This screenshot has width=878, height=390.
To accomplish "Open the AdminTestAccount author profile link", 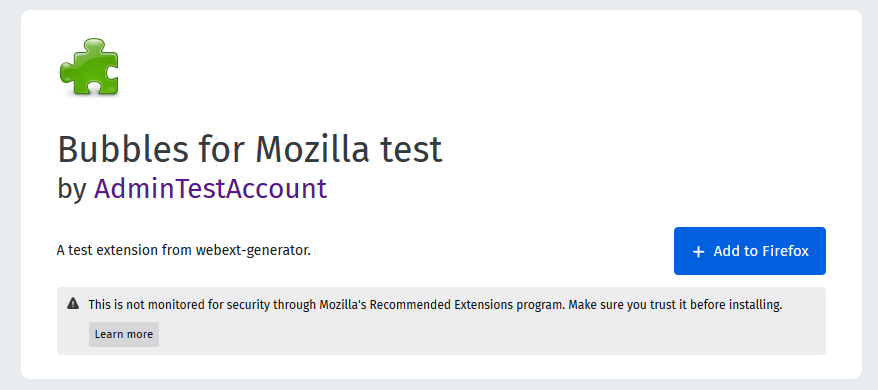I will click(210, 188).
